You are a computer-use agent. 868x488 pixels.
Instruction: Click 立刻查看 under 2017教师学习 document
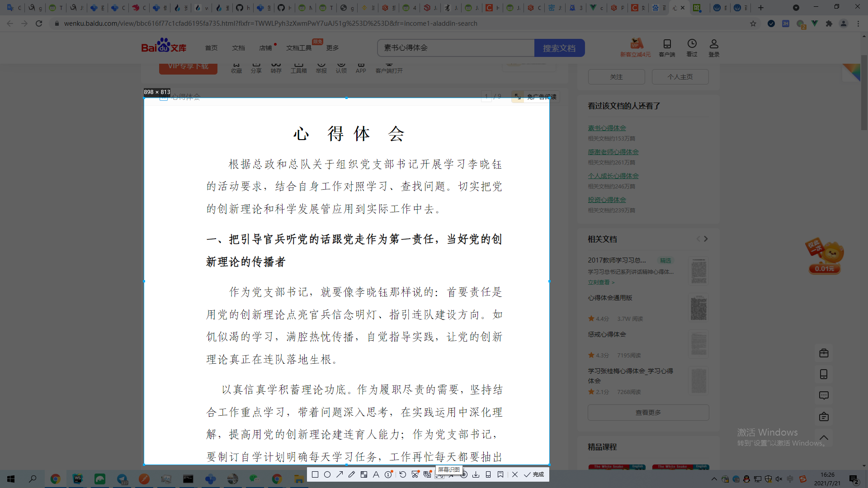click(x=601, y=282)
